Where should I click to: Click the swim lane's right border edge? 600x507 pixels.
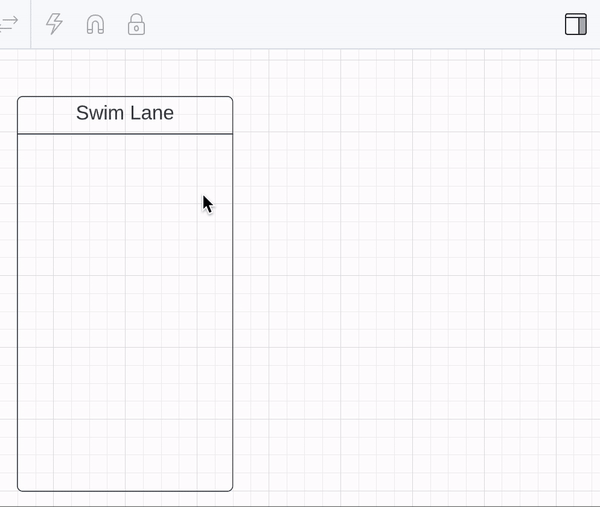tap(233, 310)
